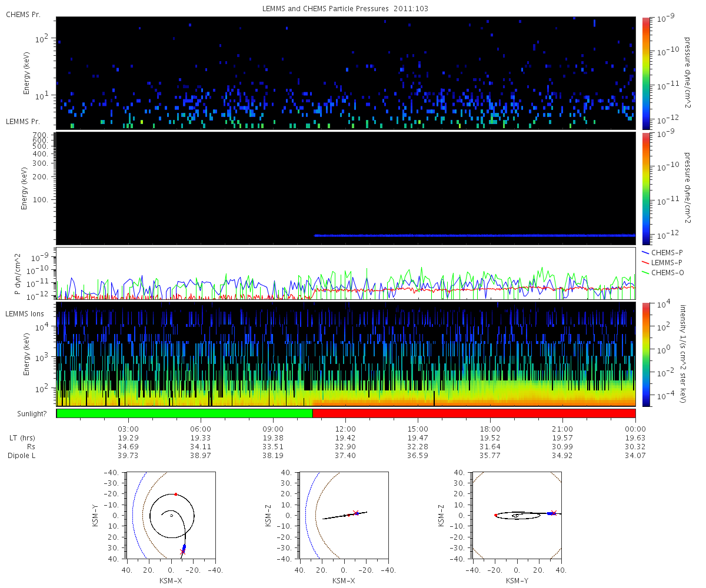
Task: Click the 12:00 time axis label
Action: (345, 428)
